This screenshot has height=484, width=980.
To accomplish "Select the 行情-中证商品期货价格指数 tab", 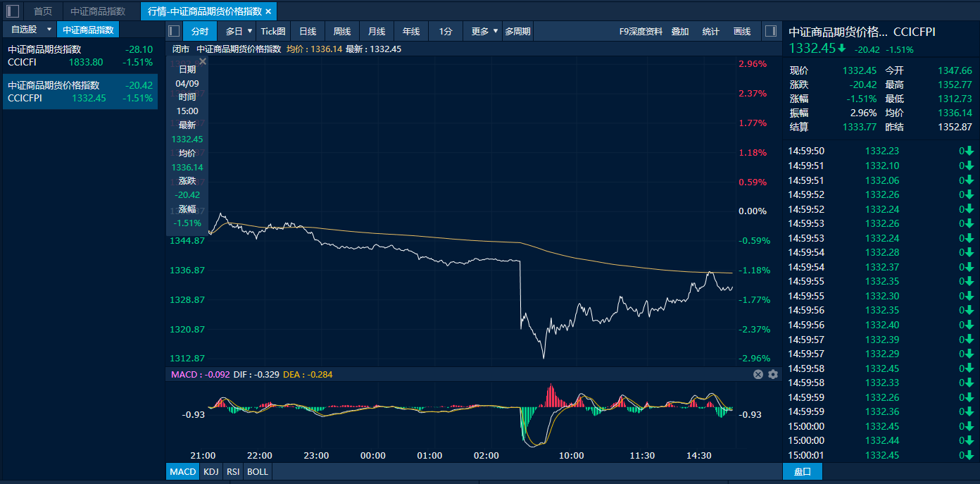I will (x=204, y=11).
